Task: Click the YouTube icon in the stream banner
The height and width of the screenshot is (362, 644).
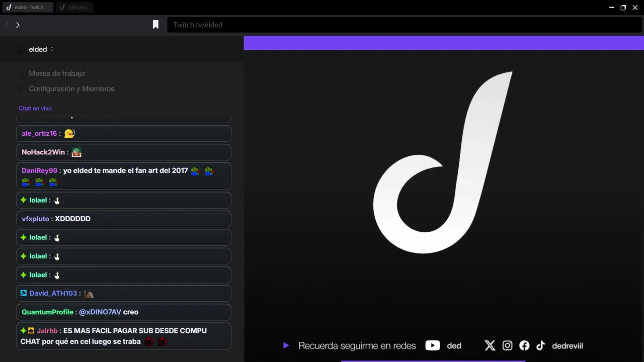Action: (x=433, y=345)
